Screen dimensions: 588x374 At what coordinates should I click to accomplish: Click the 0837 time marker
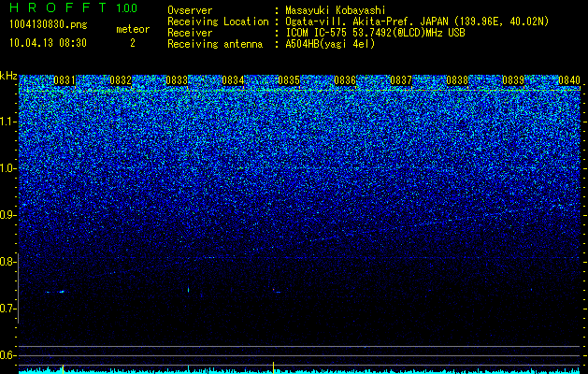[401, 80]
